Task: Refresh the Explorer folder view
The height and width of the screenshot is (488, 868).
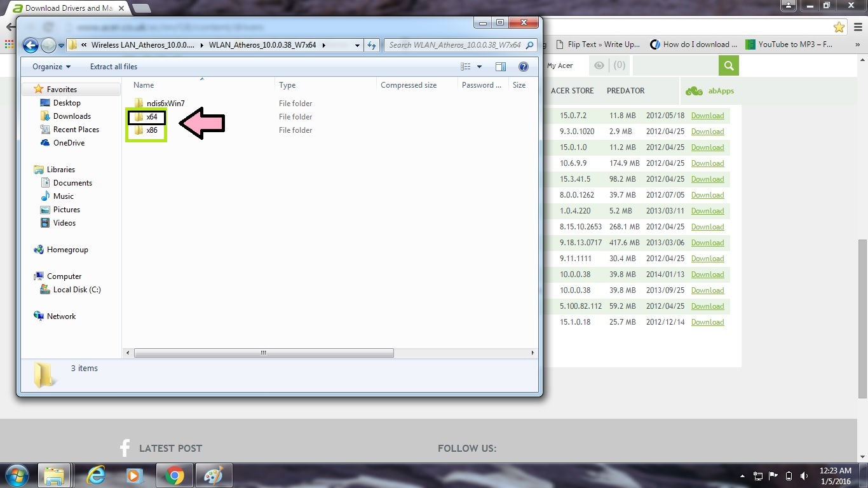Action: [x=372, y=45]
